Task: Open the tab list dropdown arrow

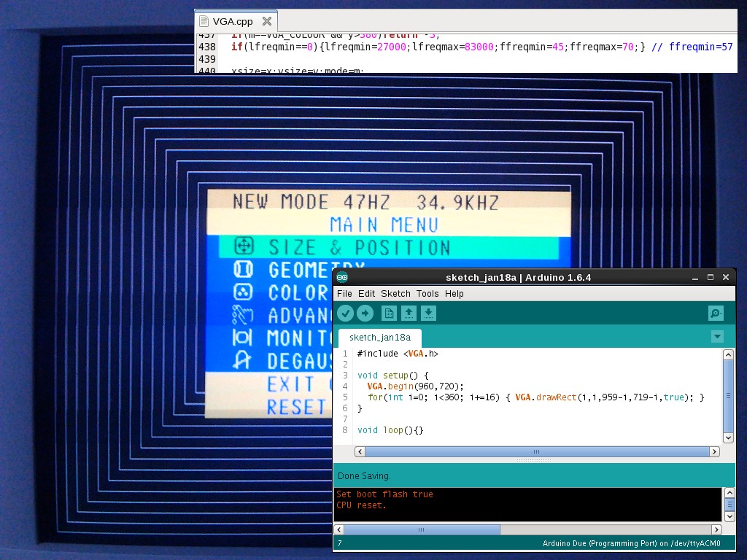Action: click(716, 336)
